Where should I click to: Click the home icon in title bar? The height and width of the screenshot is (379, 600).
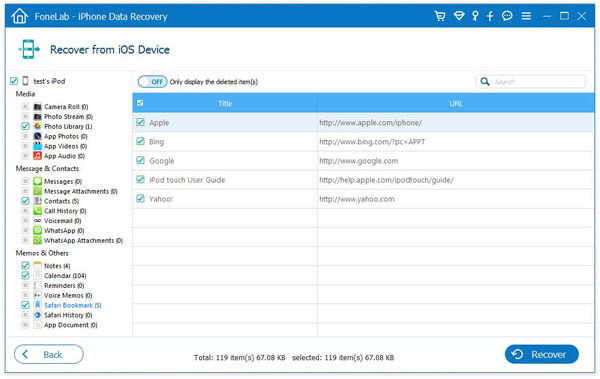[x=20, y=16]
